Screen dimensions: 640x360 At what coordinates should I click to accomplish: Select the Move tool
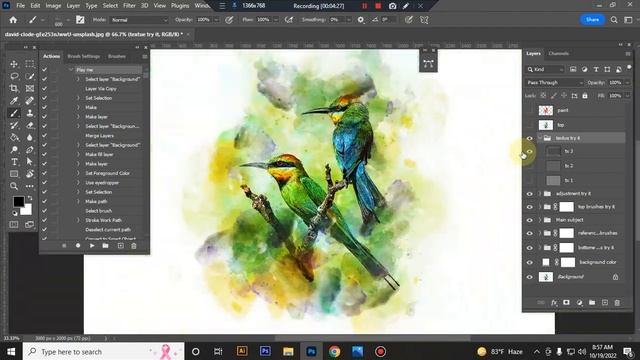tap(14, 64)
